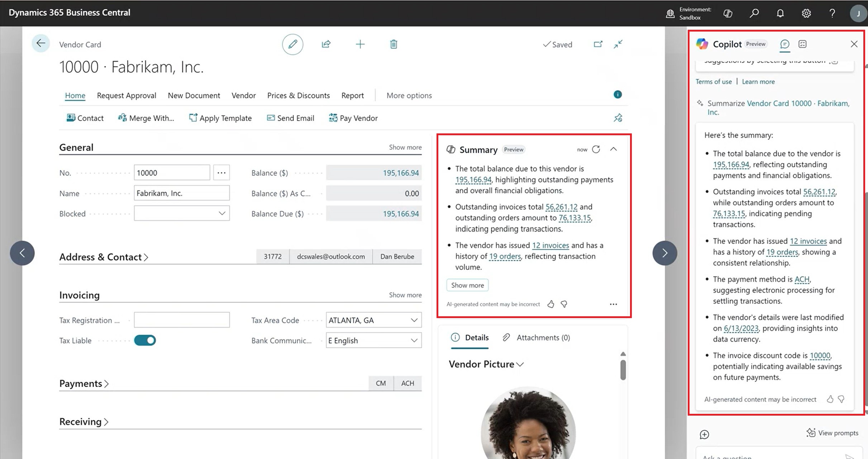Open notifications bell icon
The width and height of the screenshot is (868, 459).
pyautogui.click(x=780, y=13)
